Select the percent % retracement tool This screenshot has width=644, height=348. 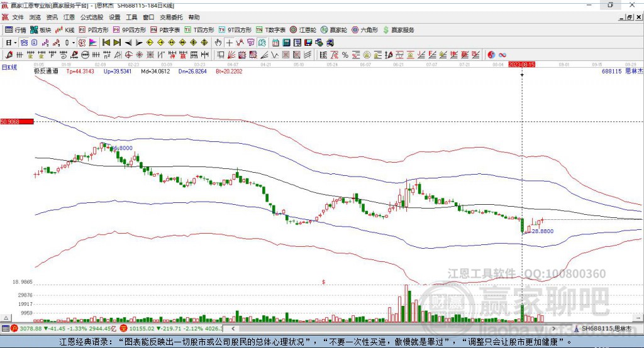345,55
